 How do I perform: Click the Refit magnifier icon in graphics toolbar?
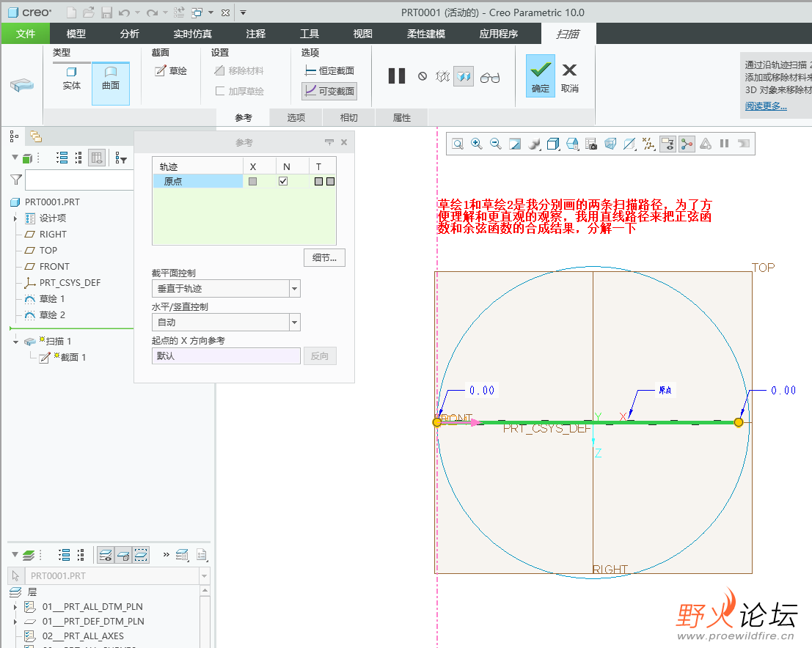(458, 144)
